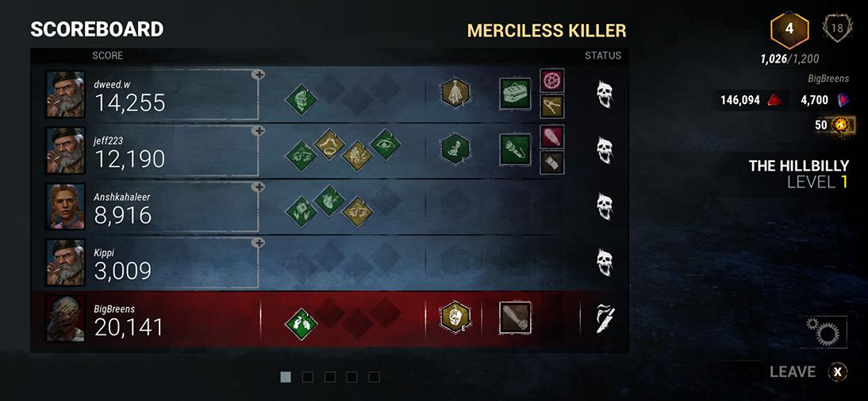Click Anshkahaleer's character portrait
The width and height of the screenshot is (868, 401).
pos(65,206)
